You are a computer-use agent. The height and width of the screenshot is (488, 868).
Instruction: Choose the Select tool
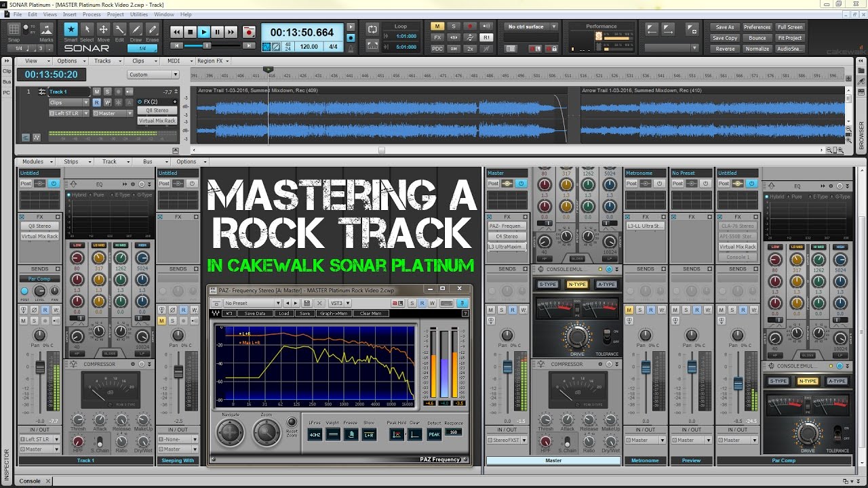(x=87, y=30)
